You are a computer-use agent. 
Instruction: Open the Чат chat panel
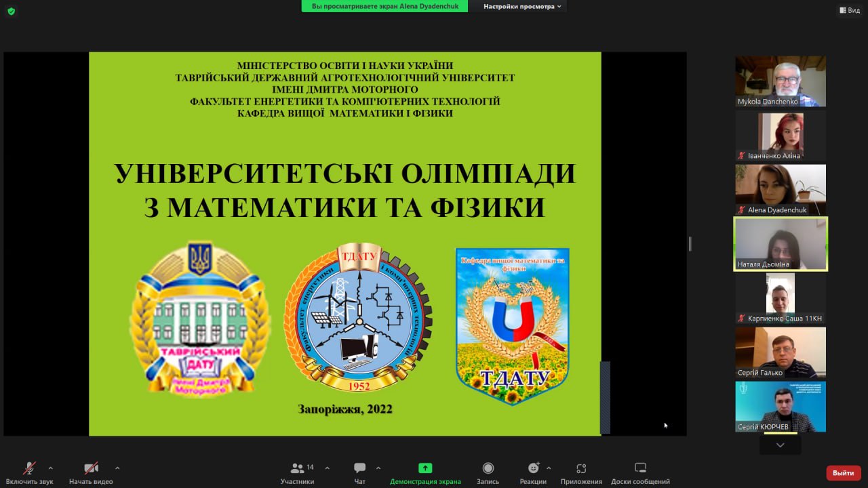tap(359, 472)
